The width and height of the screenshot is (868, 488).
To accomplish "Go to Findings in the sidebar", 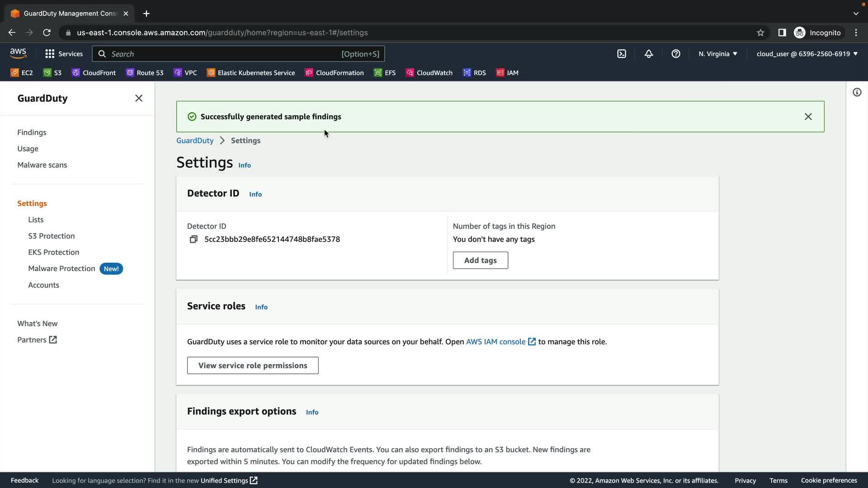I will (32, 132).
